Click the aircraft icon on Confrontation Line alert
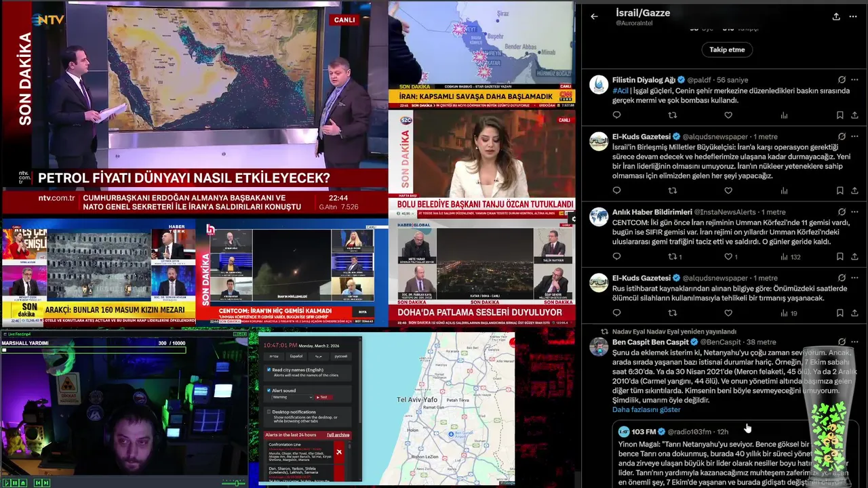Image resolution: width=868 pixels, height=488 pixels. click(339, 452)
